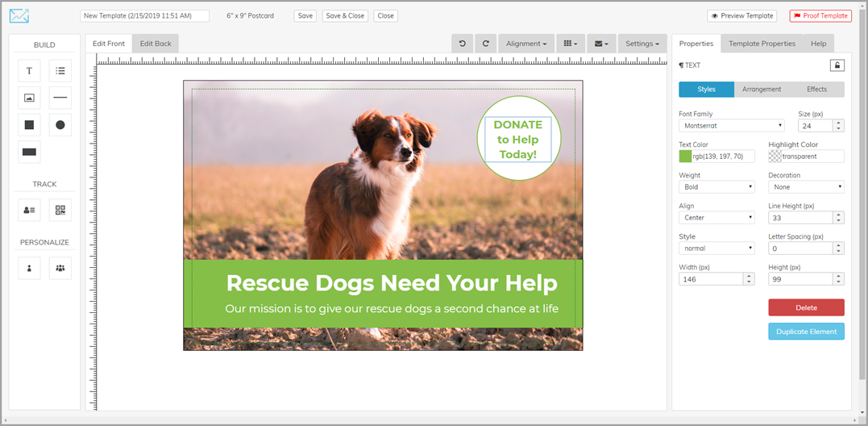
Task: Insert a circle shape
Action: [60, 125]
